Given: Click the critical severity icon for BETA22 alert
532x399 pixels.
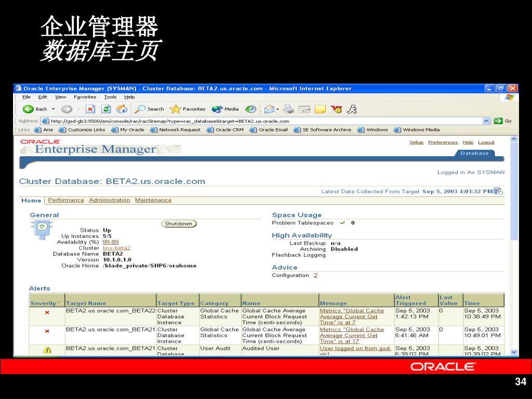Looking at the screenshot, I should point(47,312).
